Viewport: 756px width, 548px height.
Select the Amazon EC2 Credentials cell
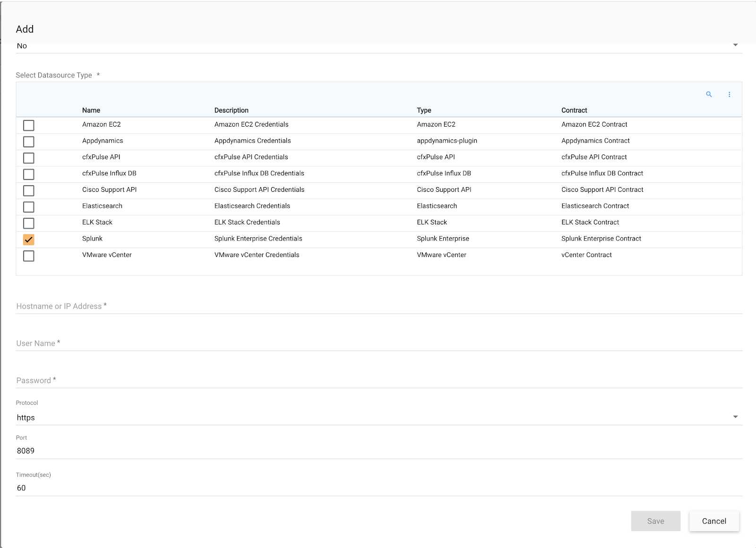click(x=251, y=124)
